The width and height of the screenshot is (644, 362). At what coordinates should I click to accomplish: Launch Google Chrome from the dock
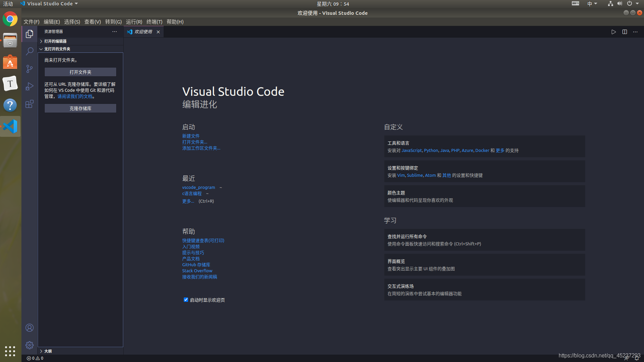(10, 19)
